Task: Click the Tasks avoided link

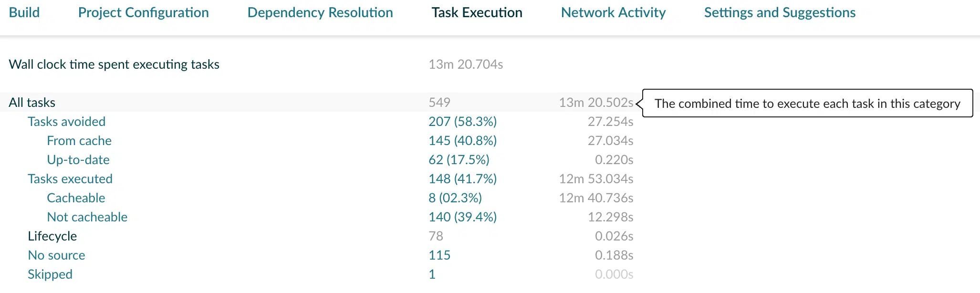Action: point(66,122)
